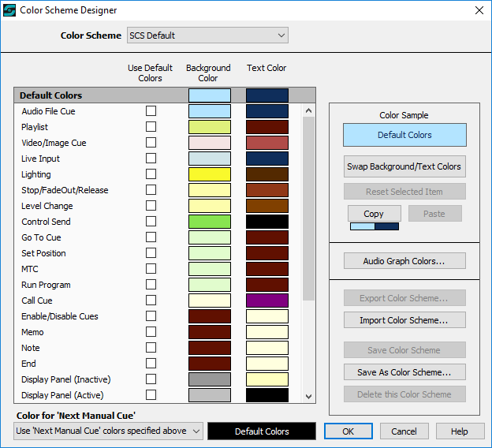The width and height of the screenshot is (492, 448).
Task: Open the Color Scheme dropdown
Action: (207, 35)
